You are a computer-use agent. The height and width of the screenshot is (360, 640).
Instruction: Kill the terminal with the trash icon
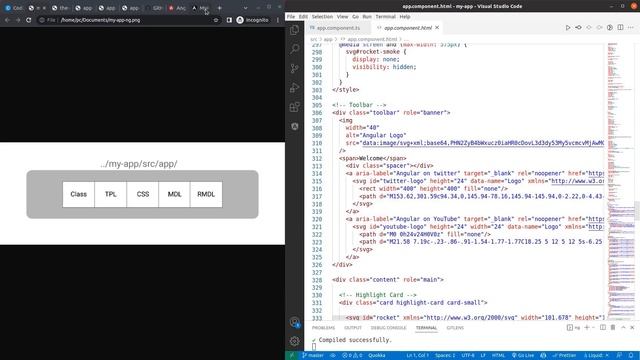click(613, 327)
